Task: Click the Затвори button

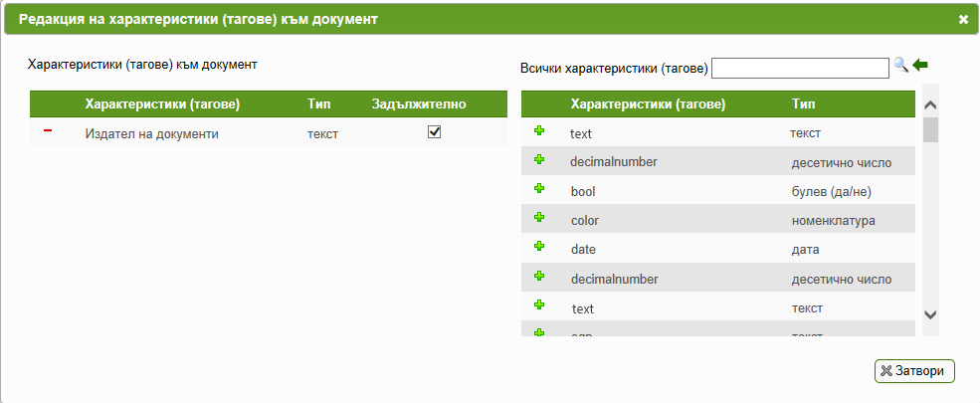Action: coord(914,370)
